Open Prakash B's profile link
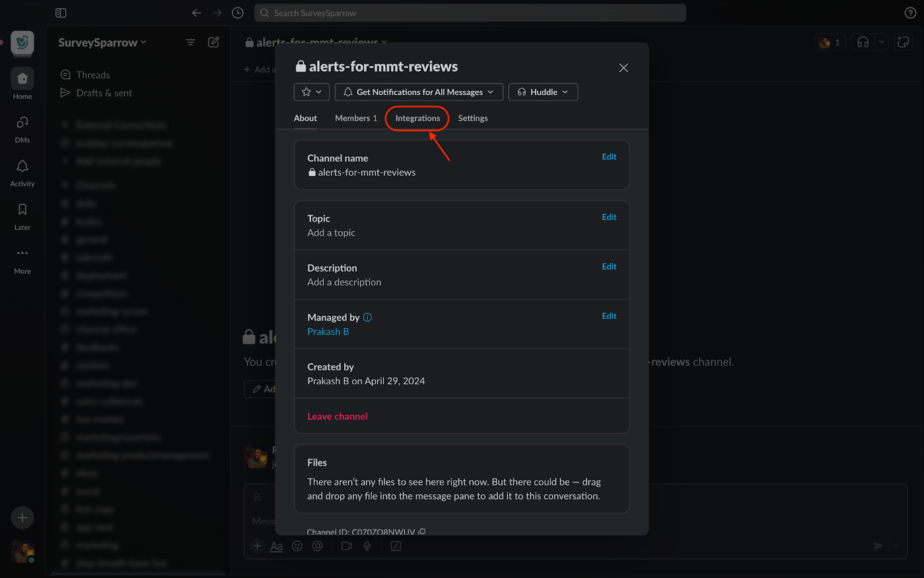The height and width of the screenshot is (578, 924). point(328,332)
